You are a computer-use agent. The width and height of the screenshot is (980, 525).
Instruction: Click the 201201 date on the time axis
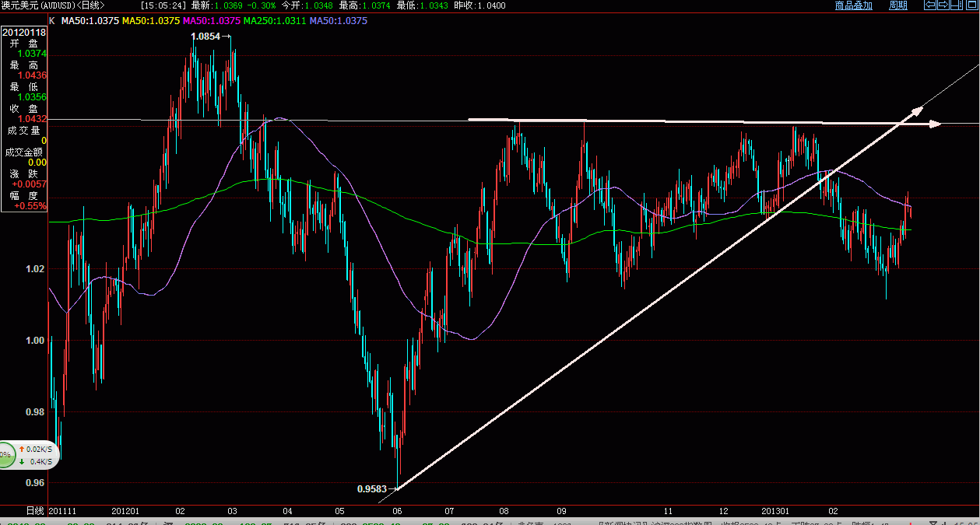click(x=125, y=511)
